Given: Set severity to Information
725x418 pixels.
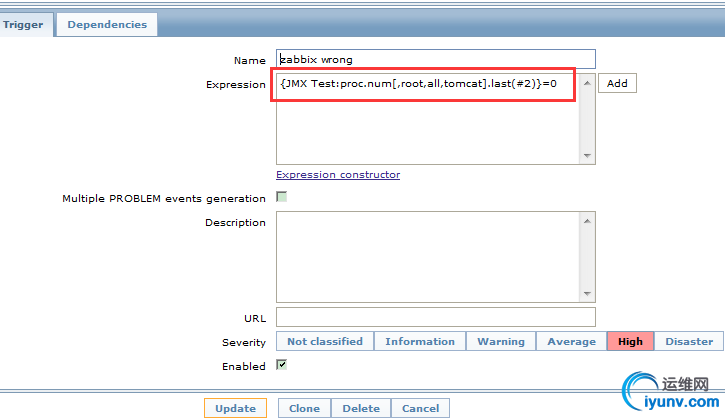Looking at the screenshot, I should coord(420,341).
